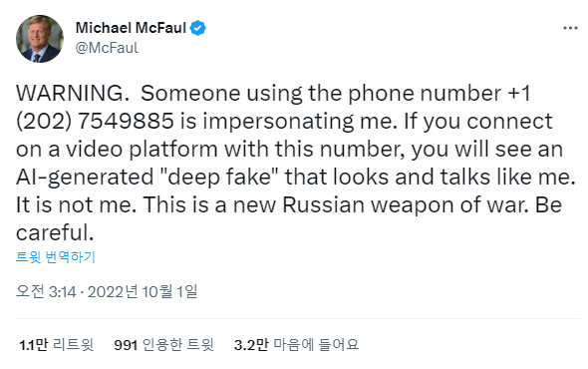Click the "deep fake" phrase in tweet
This screenshot has height=369, width=588.
point(219,177)
